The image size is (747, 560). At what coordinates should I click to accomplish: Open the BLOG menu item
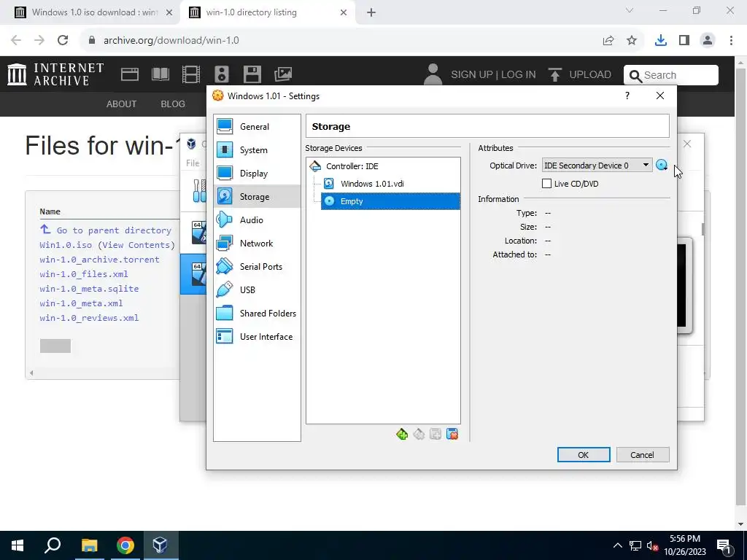[173, 104]
